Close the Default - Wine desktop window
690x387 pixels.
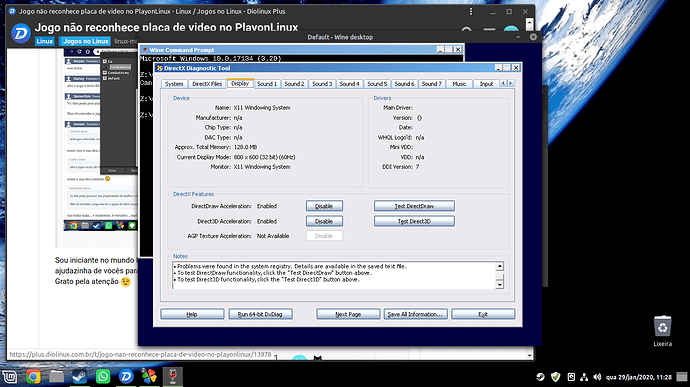coord(533,37)
